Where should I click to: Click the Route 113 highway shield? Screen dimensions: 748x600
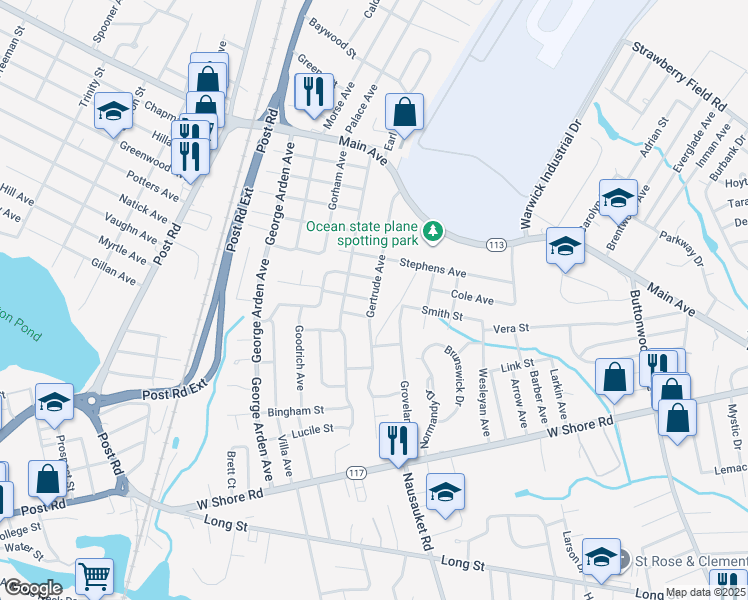[x=496, y=245]
